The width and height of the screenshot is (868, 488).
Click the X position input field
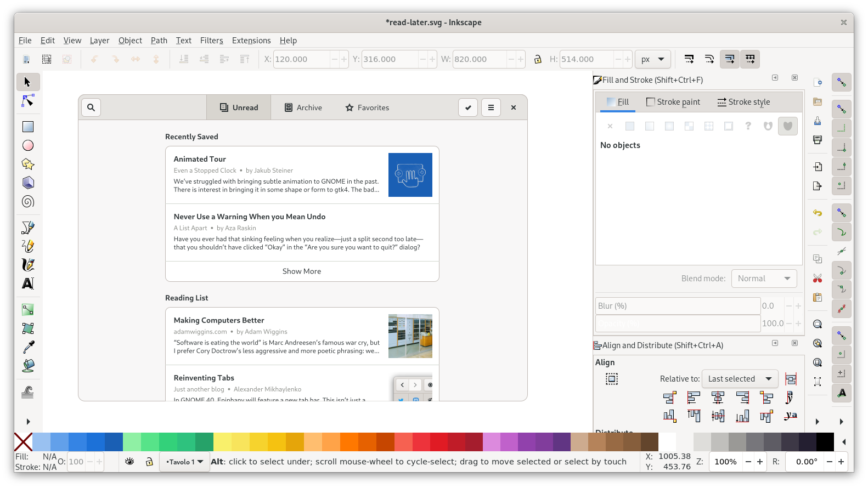301,59
